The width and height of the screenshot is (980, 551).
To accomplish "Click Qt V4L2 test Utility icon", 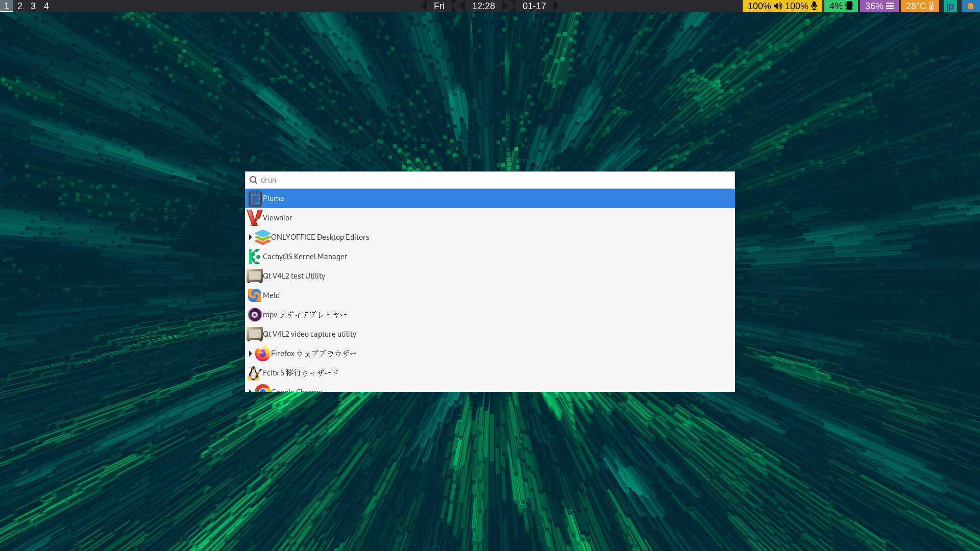I will (x=254, y=276).
